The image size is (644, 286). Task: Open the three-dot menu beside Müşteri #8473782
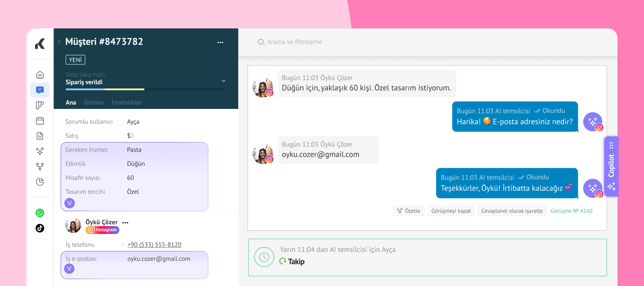click(220, 42)
